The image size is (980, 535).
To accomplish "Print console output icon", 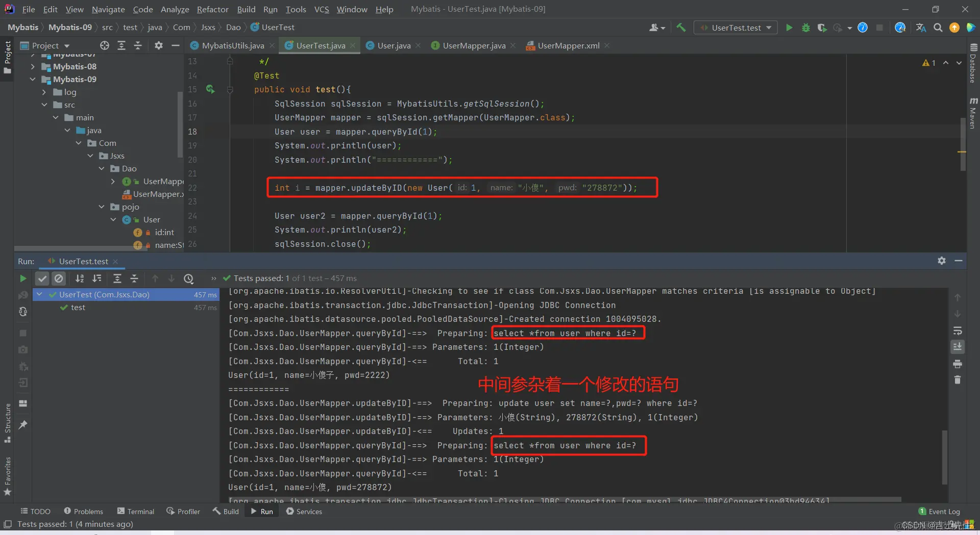I will click(958, 364).
